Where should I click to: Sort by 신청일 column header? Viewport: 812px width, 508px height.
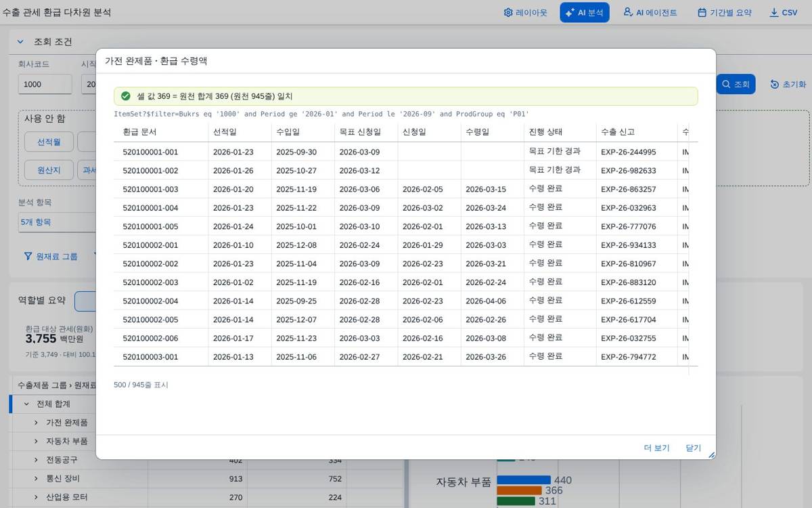pos(429,132)
